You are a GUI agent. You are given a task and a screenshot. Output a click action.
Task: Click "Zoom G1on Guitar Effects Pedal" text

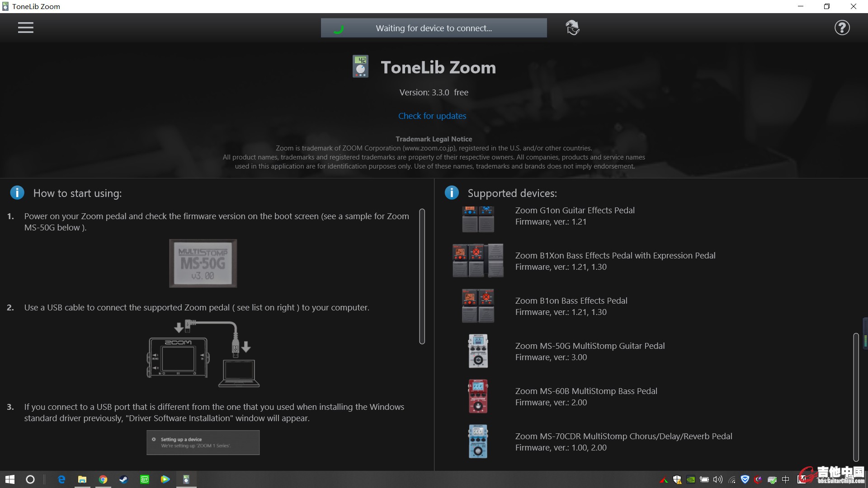point(575,210)
